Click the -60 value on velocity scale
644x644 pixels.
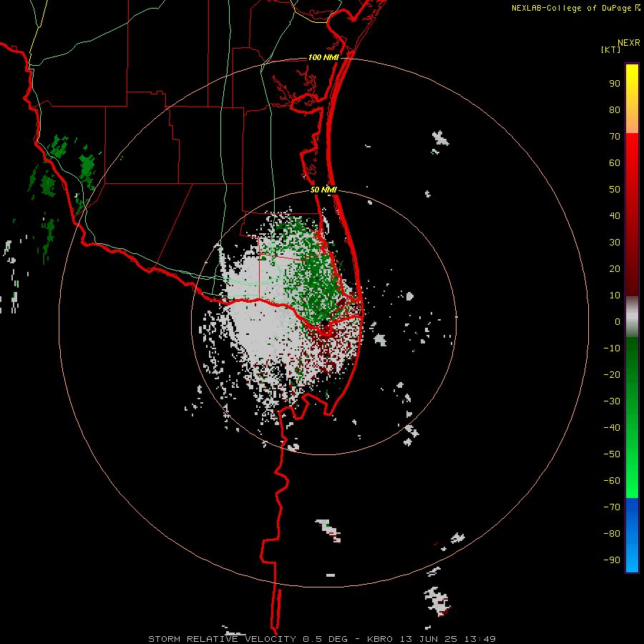tap(612, 481)
